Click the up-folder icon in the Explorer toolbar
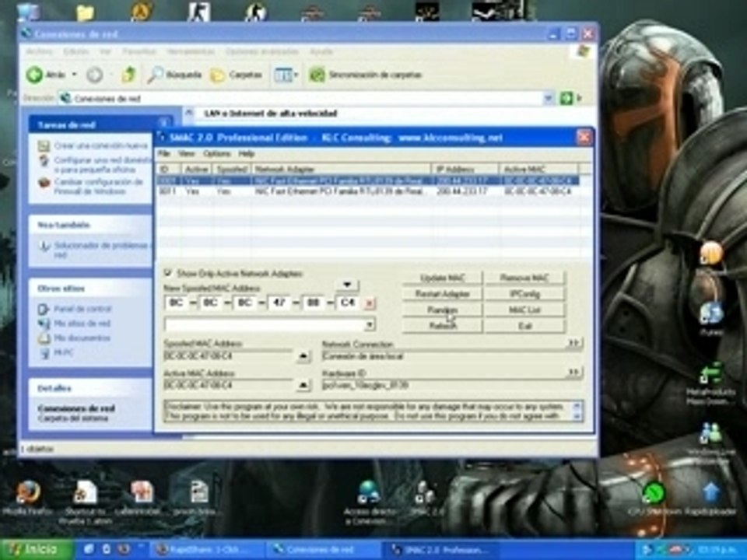 [x=128, y=75]
